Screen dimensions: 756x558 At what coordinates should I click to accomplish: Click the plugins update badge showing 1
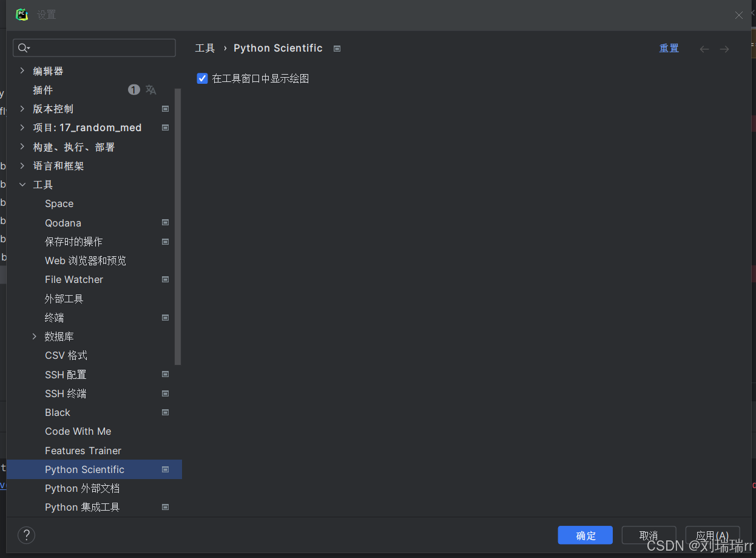pyautogui.click(x=134, y=90)
